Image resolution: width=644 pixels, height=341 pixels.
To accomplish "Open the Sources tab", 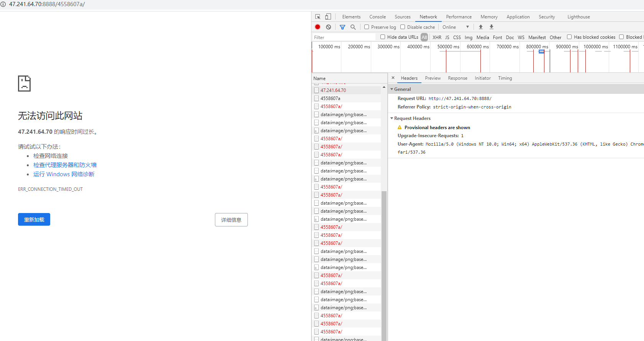I will [x=403, y=17].
